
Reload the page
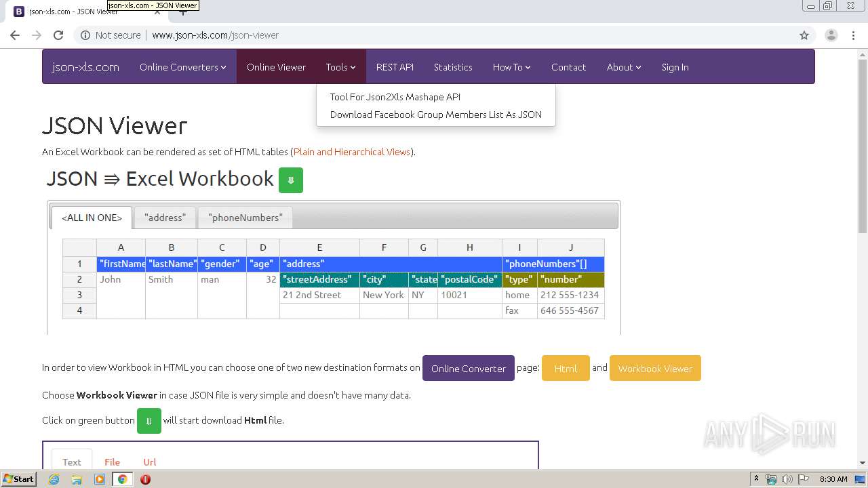58,35
